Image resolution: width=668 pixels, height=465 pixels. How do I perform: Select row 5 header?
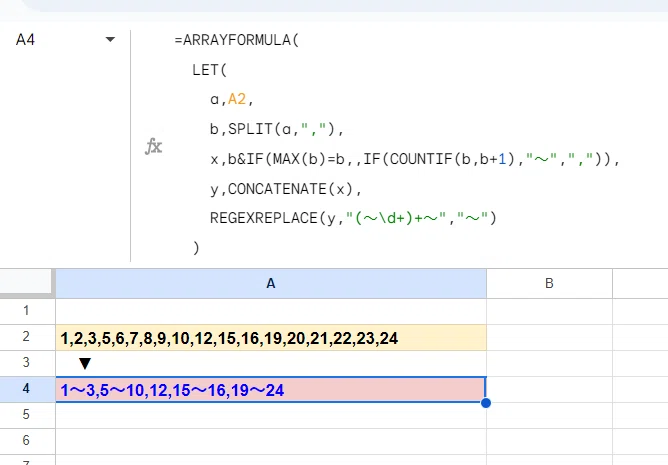(x=26, y=415)
